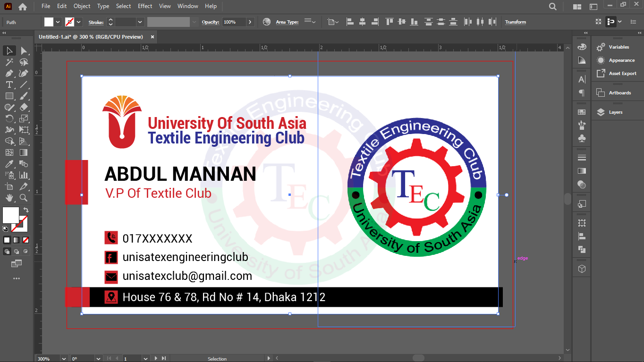Image resolution: width=644 pixels, height=362 pixels.
Task: Choose the Lasso tool
Action: [x=24, y=62]
